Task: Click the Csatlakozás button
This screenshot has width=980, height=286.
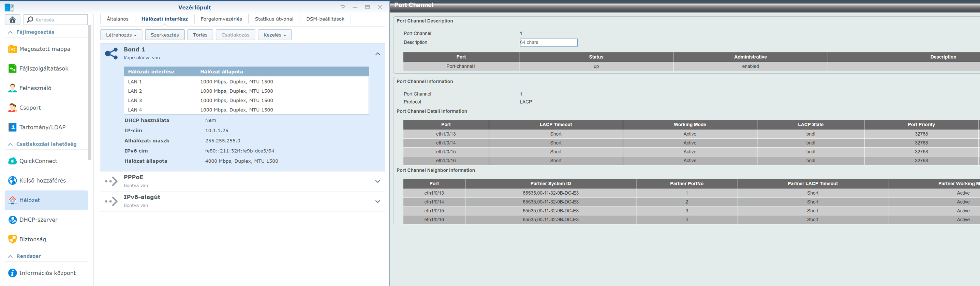Action: click(x=236, y=35)
